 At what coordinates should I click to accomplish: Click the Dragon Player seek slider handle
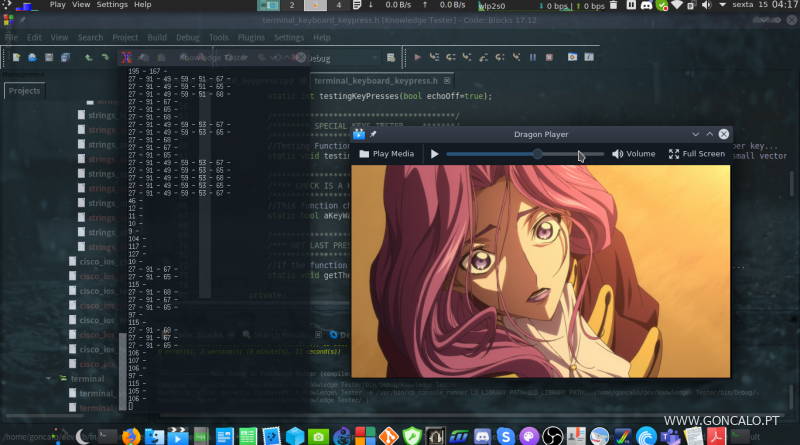(537, 154)
